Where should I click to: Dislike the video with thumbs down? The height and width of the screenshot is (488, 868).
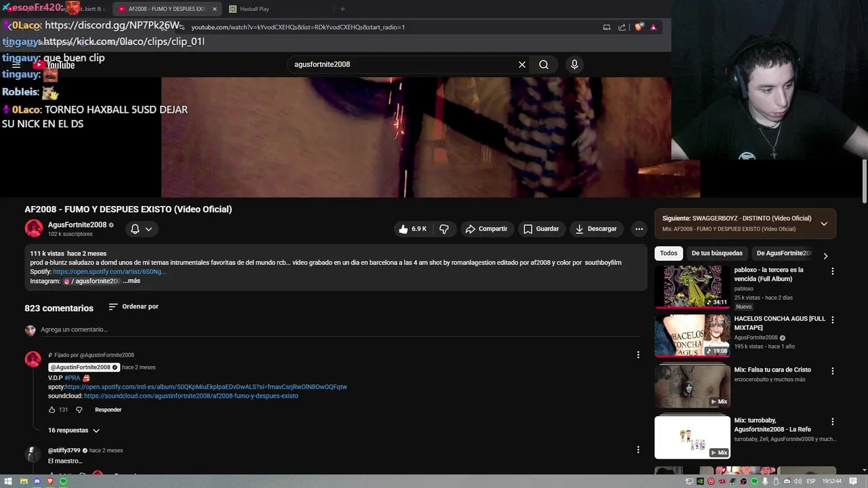tap(444, 229)
